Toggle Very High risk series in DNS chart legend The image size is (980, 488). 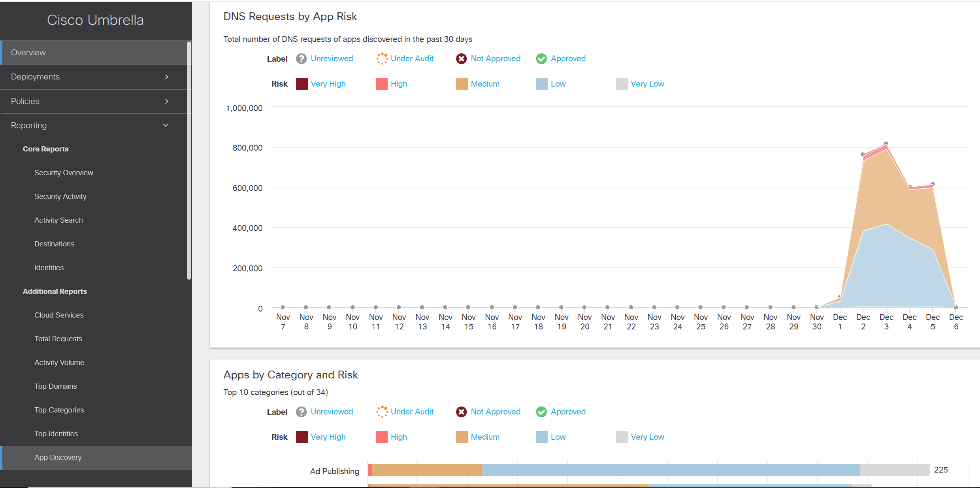tap(328, 84)
